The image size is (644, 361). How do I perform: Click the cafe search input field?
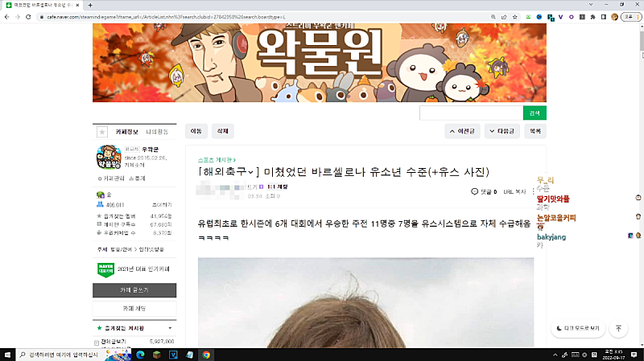click(x=471, y=113)
